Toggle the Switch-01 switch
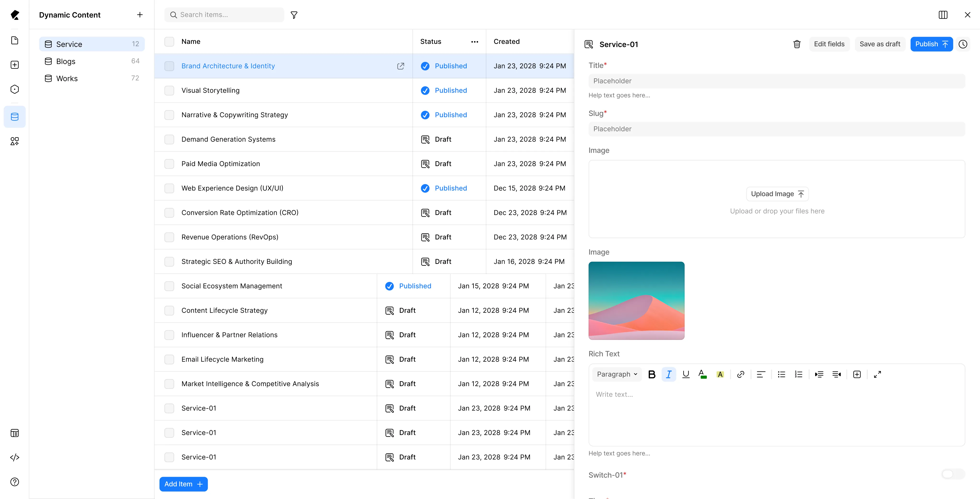Screen dimensions: 980x499 click(953, 474)
